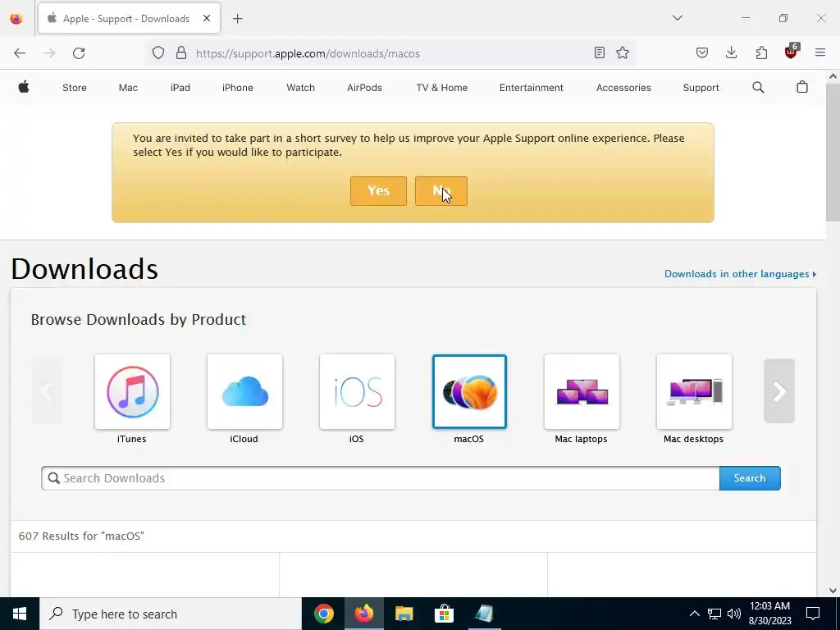
Task: Open the Entertainment menu item
Action: [x=531, y=88]
